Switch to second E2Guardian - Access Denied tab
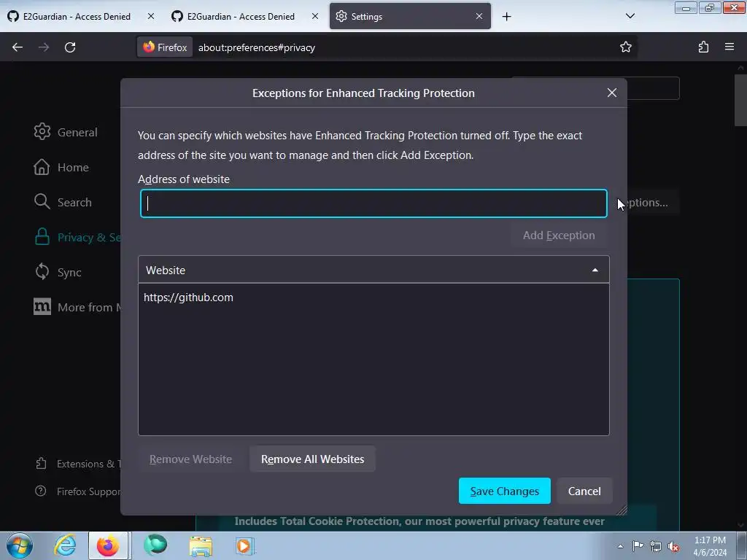This screenshot has height=560, width=747. [x=245, y=16]
